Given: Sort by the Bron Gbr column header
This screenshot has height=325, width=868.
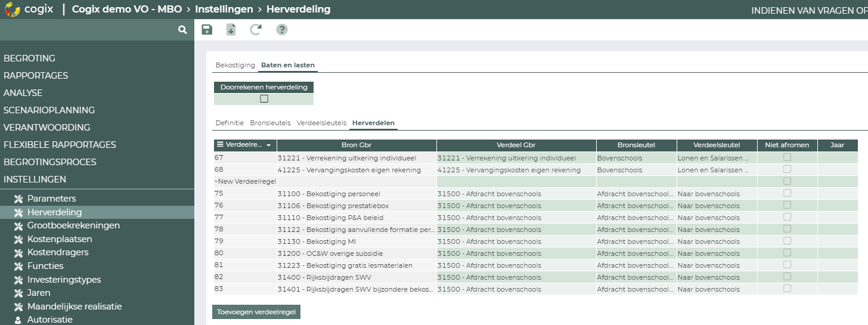Looking at the screenshot, I should pyautogui.click(x=356, y=146).
